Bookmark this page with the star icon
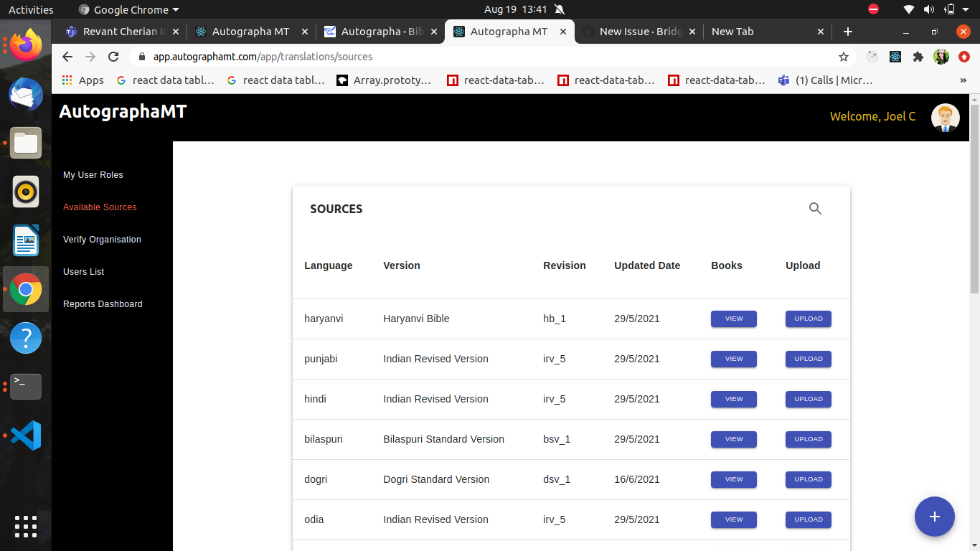Screen dimensions: 980x551 point(844,57)
